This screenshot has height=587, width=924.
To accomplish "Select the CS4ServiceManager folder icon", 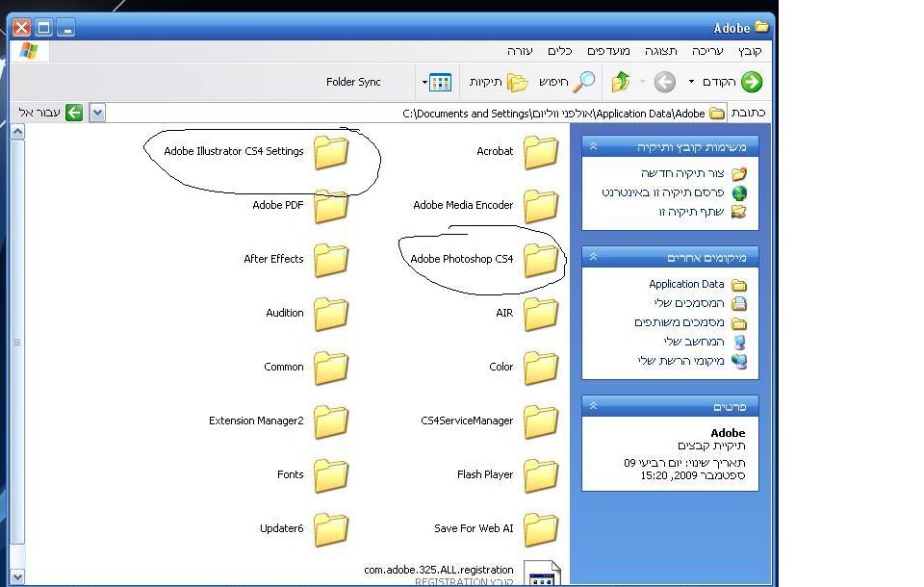I will [x=541, y=422].
